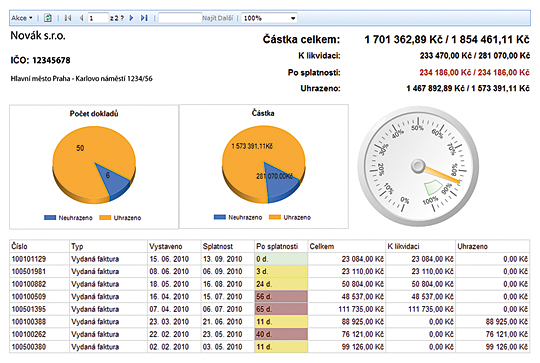Select invoice number 100500380
The image size is (540, 363).
[x=29, y=347]
